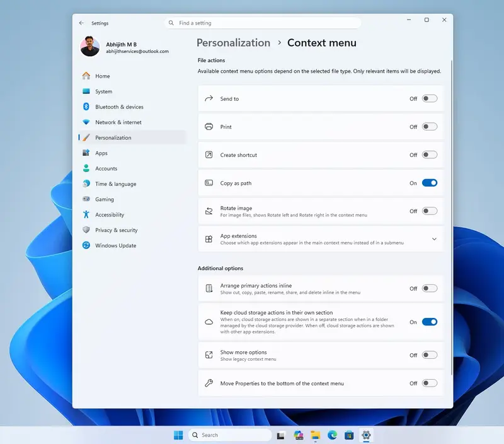Open the Windows Start button

click(178, 435)
